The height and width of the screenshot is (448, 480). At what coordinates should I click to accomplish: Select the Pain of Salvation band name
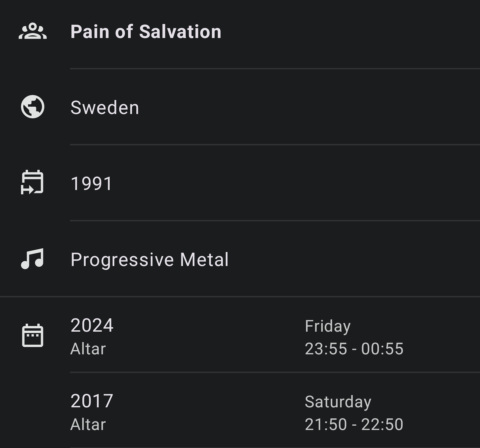click(146, 32)
